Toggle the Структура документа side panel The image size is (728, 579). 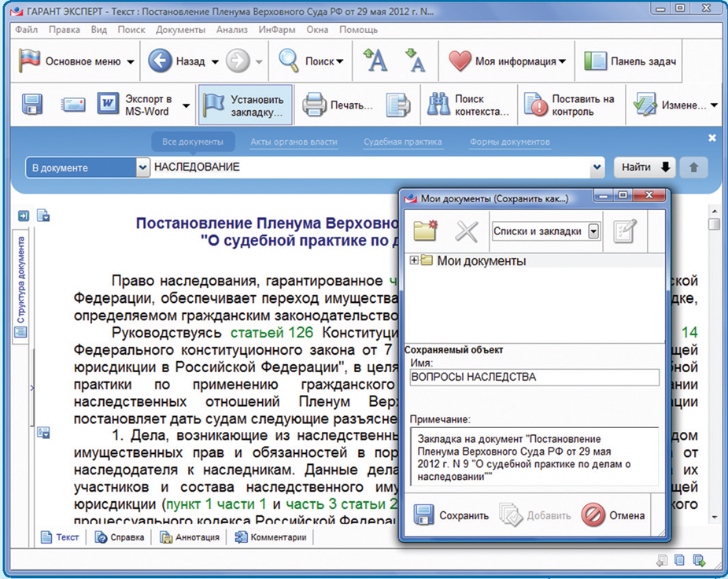tap(21, 285)
